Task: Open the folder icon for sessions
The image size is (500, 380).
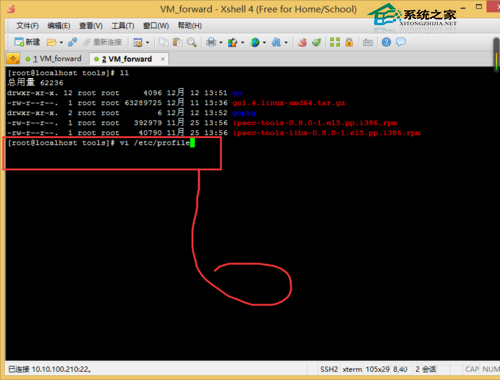Action: pos(51,42)
